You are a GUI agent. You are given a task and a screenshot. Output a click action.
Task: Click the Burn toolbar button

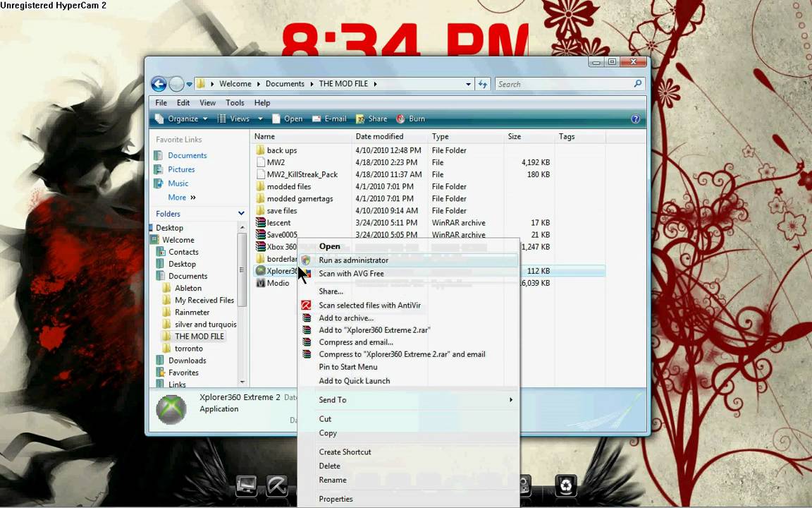click(x=411, y=119)
